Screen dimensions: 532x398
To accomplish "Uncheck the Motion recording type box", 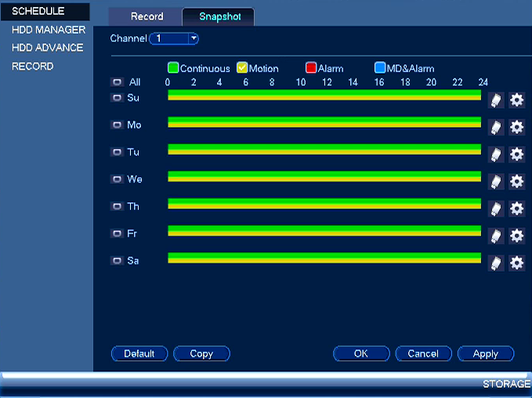I will [242, 68].
